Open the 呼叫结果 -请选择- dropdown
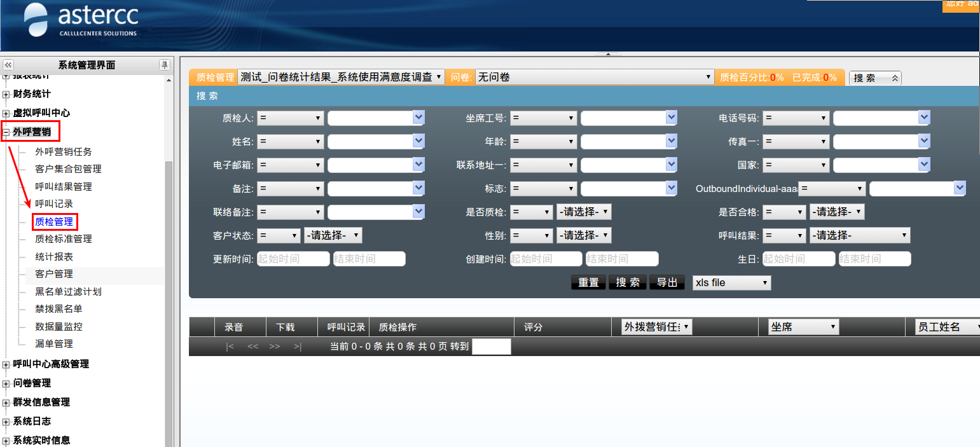Screen dimensions: 980x447 point(859,235)
